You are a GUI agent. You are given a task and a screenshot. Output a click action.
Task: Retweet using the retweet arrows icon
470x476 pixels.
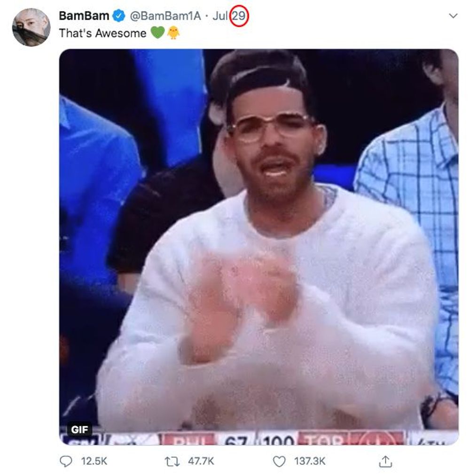pyautogui.click(x=172, y=462)
